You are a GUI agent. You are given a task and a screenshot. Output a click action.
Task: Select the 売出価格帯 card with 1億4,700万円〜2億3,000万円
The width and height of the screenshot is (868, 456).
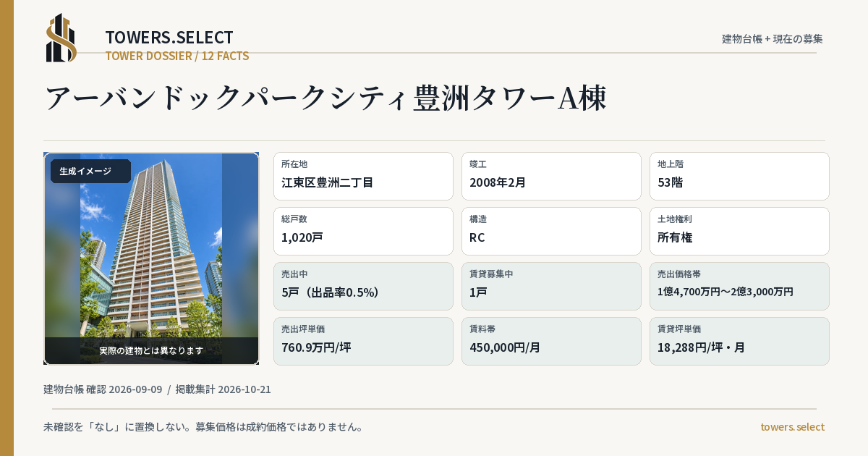point(739,286)
